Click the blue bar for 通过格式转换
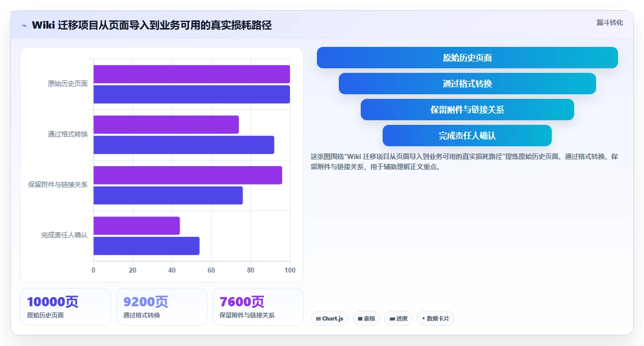644x346 pixels. (x=184, y=145)
